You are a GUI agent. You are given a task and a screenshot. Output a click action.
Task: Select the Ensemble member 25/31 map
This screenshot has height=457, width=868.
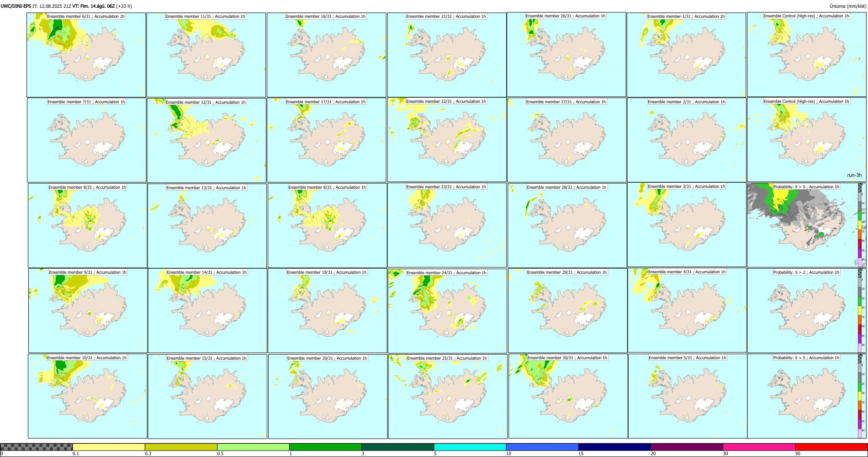(448, 397)
